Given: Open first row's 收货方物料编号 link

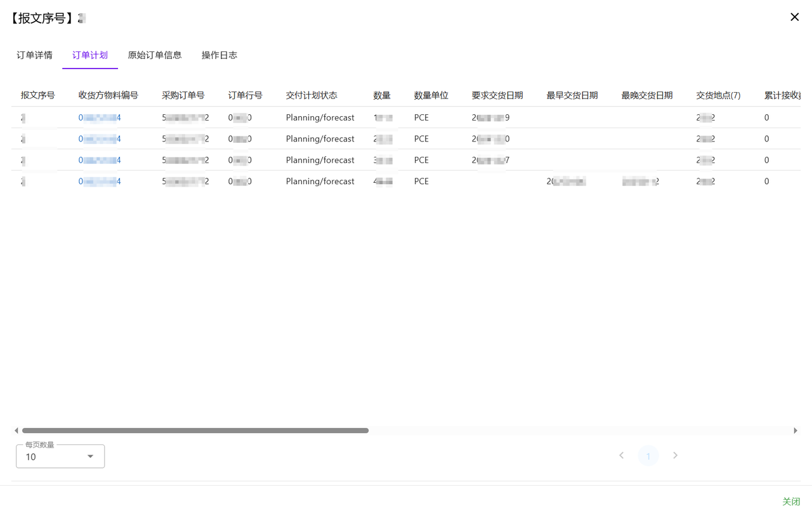Looking at the screenshot, I should pyautogui.click(x=100, y=117).
